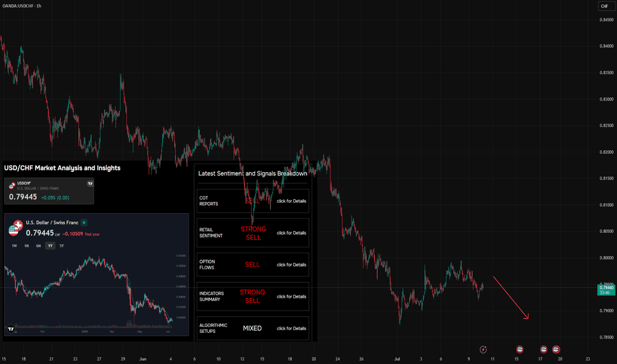Click the 'Jul' label on main time axis
This screenshot has height=364, width=617.
[x=397, y=359]
